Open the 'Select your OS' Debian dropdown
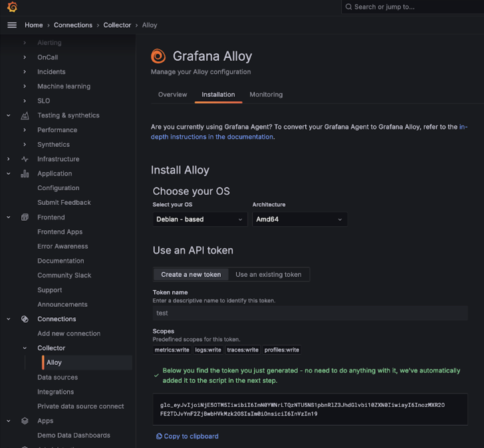Viewport: 484px width, 448px height. pos(199,219)
